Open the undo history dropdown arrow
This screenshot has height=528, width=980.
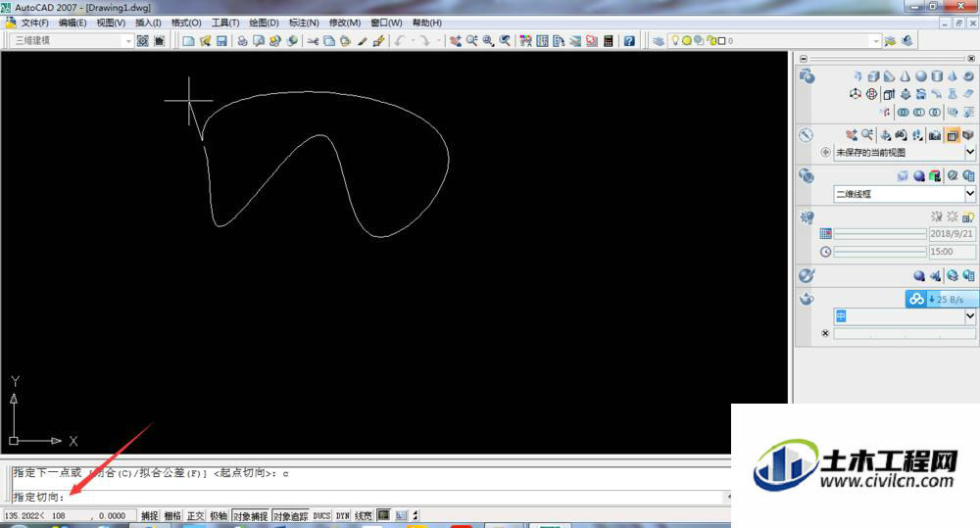coord(413,40)
